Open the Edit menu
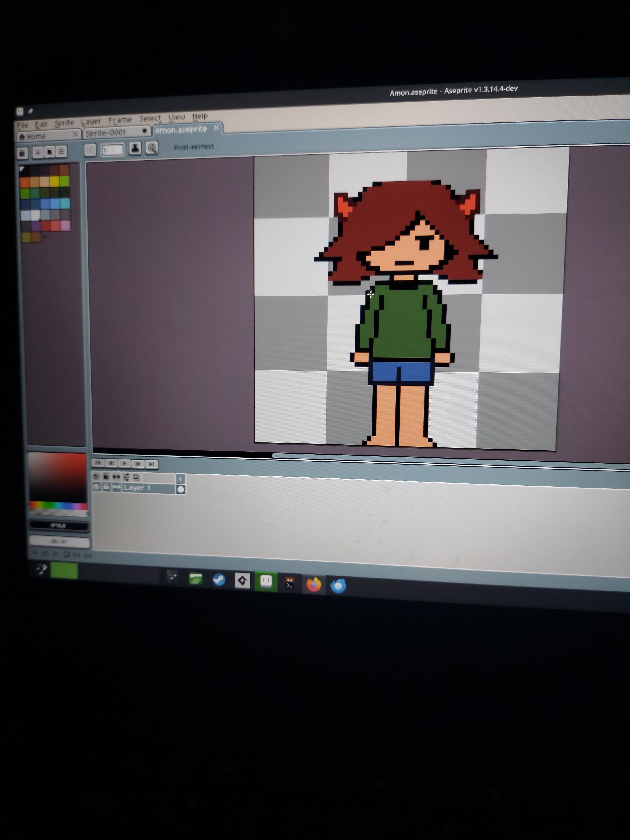Viewport: 630px width, 840px height. coord(41,124)
